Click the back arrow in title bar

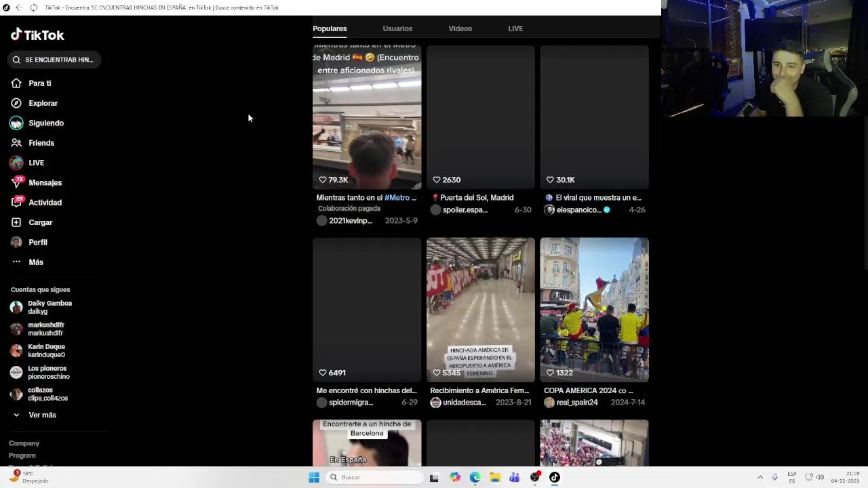pyautogui.click(x=18, y=7)
